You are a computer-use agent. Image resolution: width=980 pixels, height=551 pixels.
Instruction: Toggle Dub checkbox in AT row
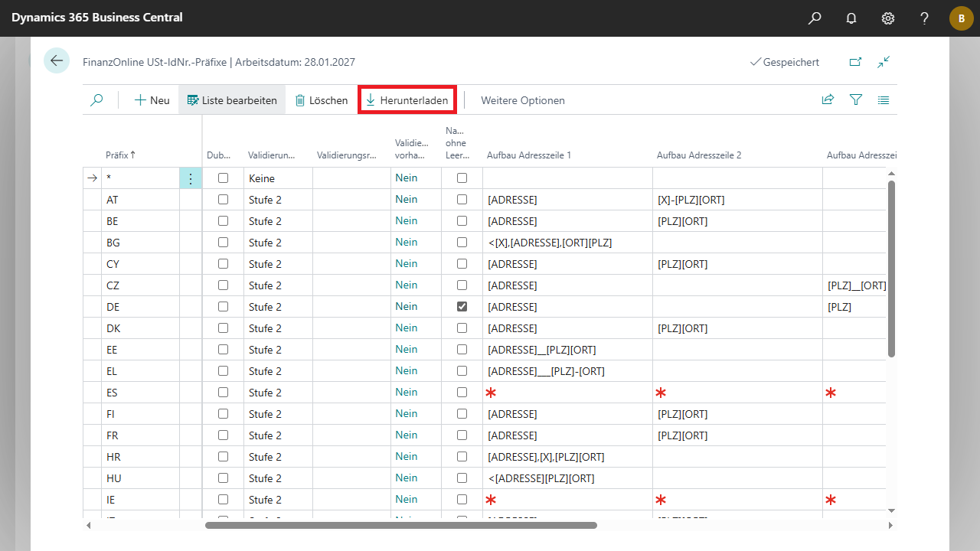click(224, 200)
